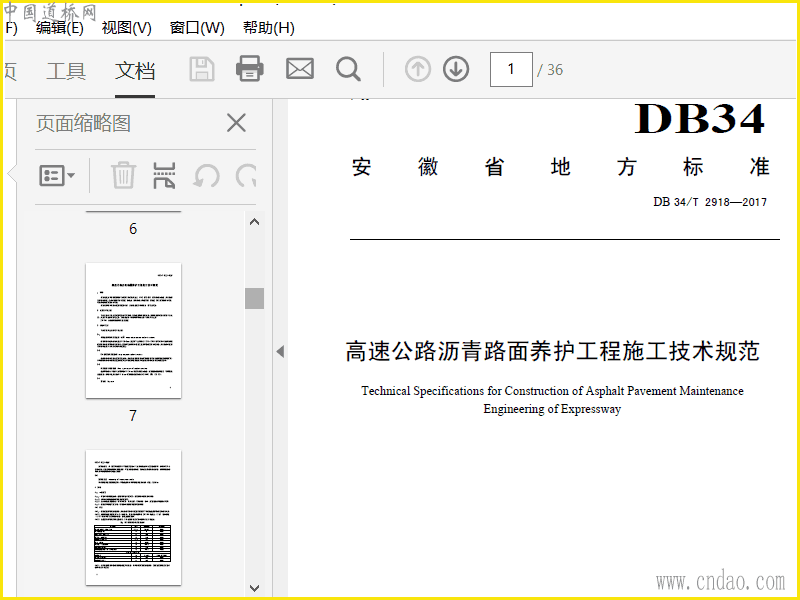Viewport: 800px width, 600px height.
Task: Open the 视图(V) menu
Action: tap(127, 28)
